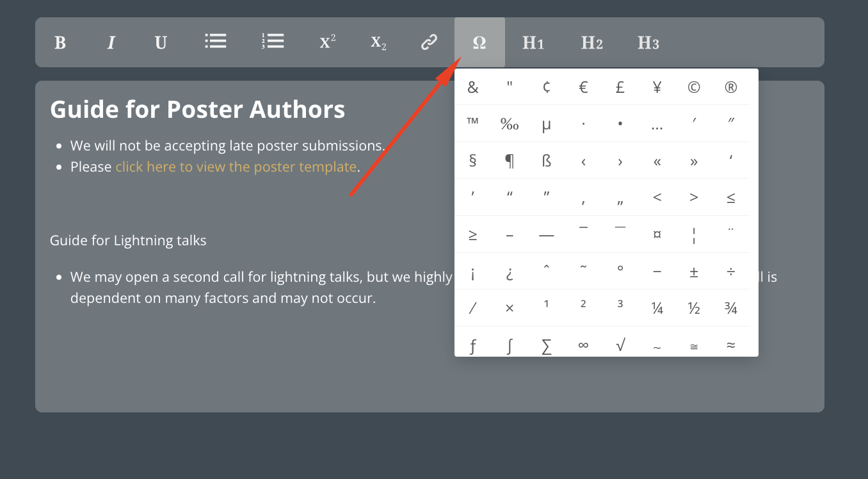Insert the one-half ½ fraction
868x479 pixels.
(x=694, y=308)
